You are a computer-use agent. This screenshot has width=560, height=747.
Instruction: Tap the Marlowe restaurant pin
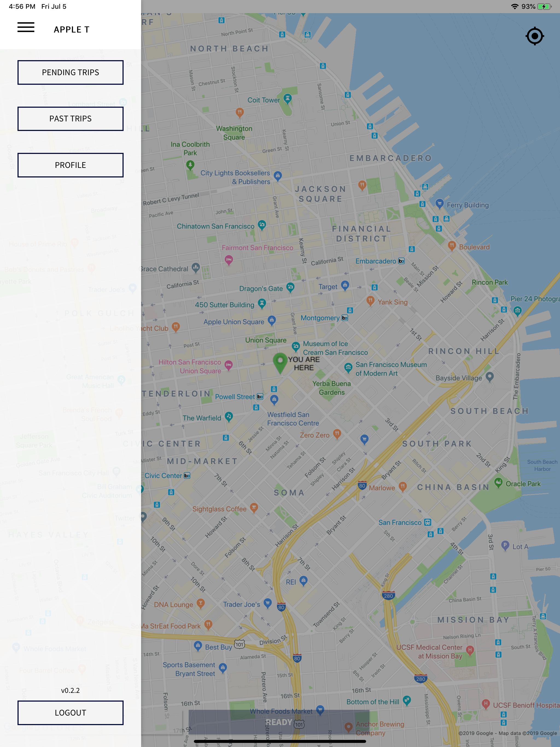pyautogui.click(x=402, y=487)
